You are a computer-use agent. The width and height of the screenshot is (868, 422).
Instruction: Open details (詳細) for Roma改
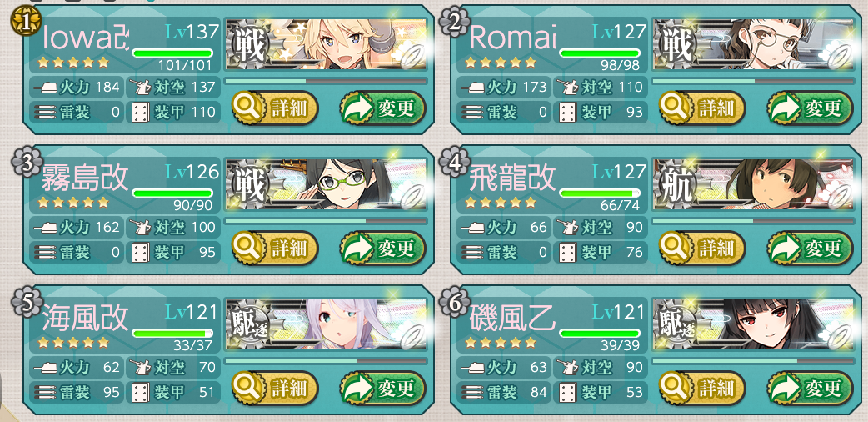coord(702,108)
